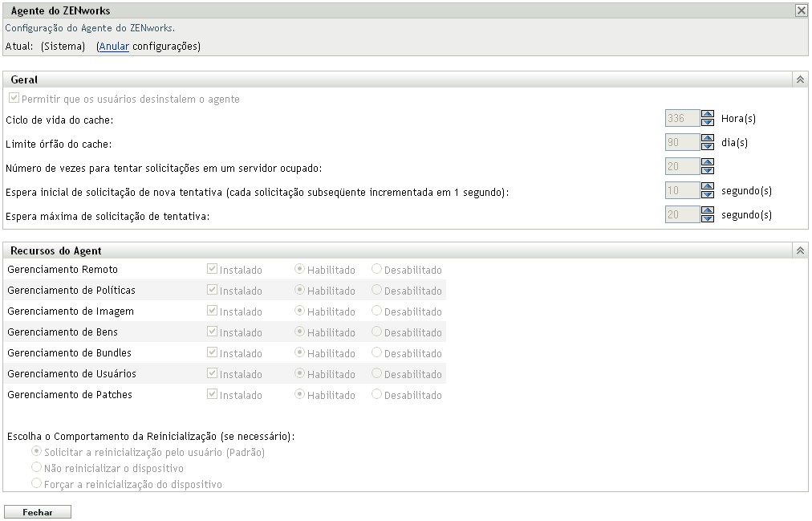Choose Não reinicializar o dispositivo option
812x521 pixels.
(x=36, y=467)
